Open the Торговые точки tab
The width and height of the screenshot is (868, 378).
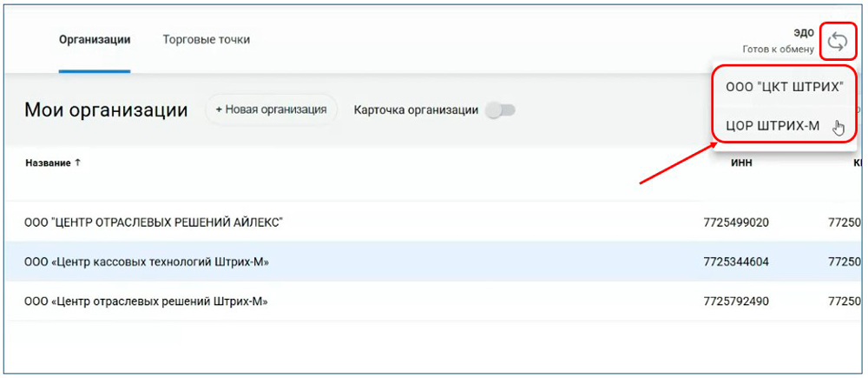click(207, 40)
